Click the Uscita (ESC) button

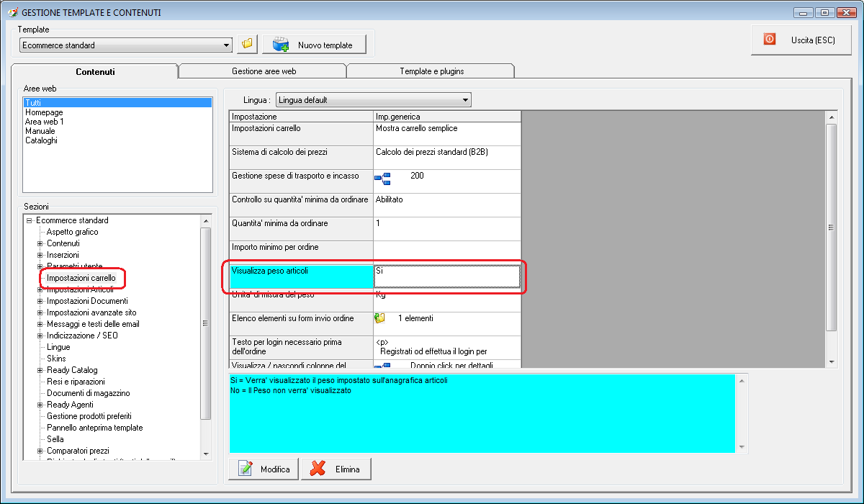801,40
